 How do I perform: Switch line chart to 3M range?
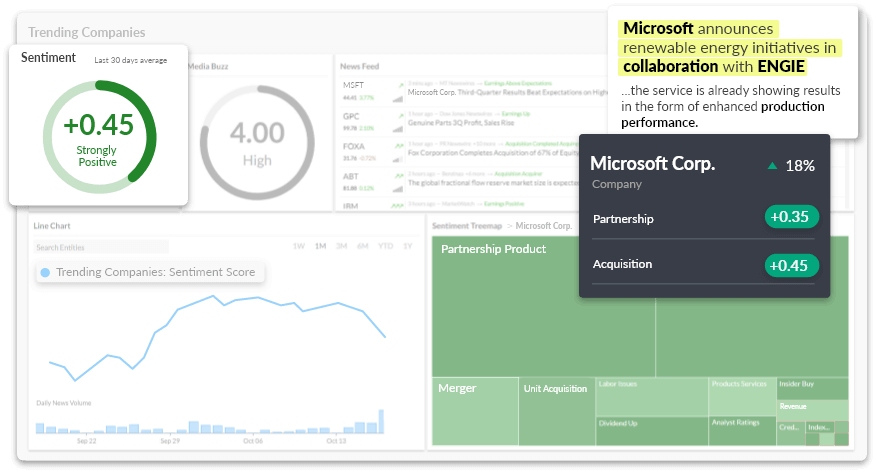[x=341, y=246]
